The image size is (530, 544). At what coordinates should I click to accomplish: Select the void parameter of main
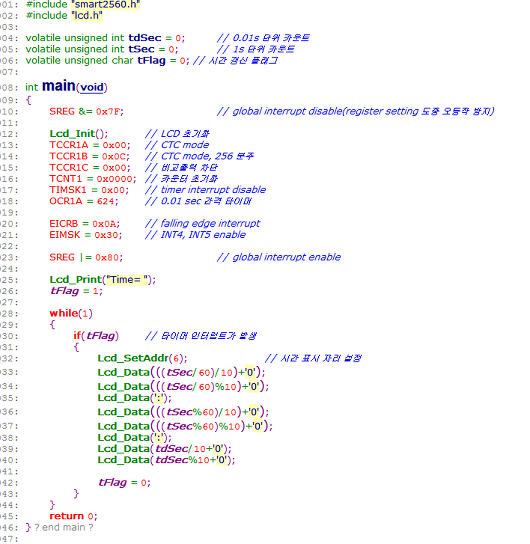click(x=92, y=87)
